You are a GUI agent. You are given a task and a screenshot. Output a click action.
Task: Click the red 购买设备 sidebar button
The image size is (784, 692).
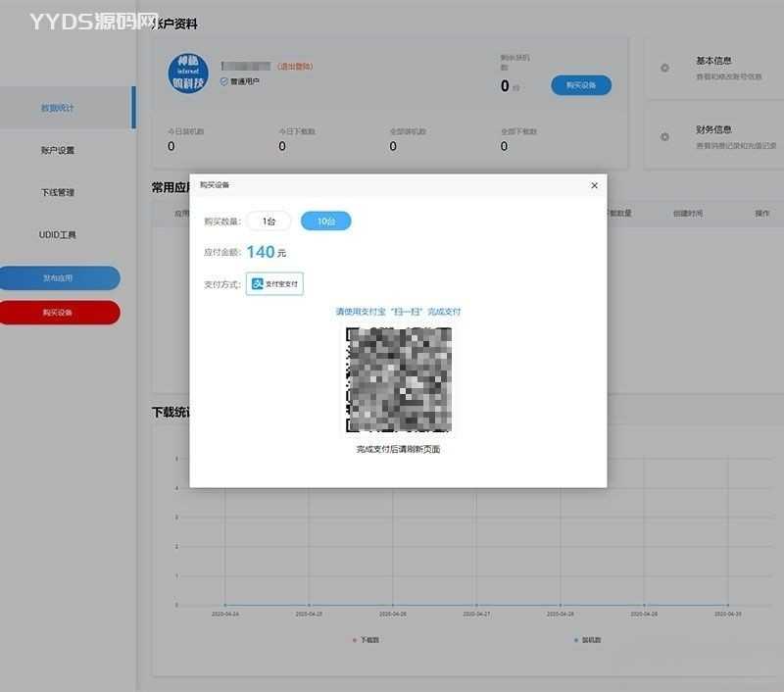coord(59,313)
